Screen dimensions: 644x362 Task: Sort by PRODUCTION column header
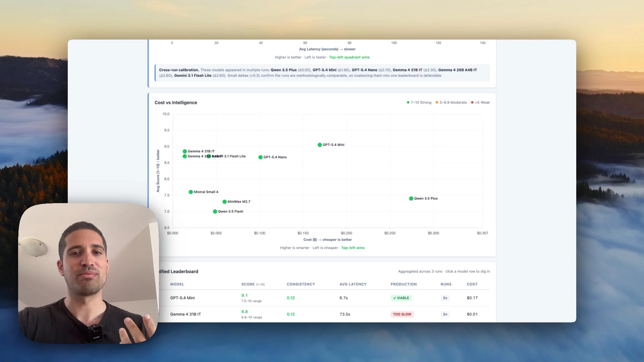(404, 284)
